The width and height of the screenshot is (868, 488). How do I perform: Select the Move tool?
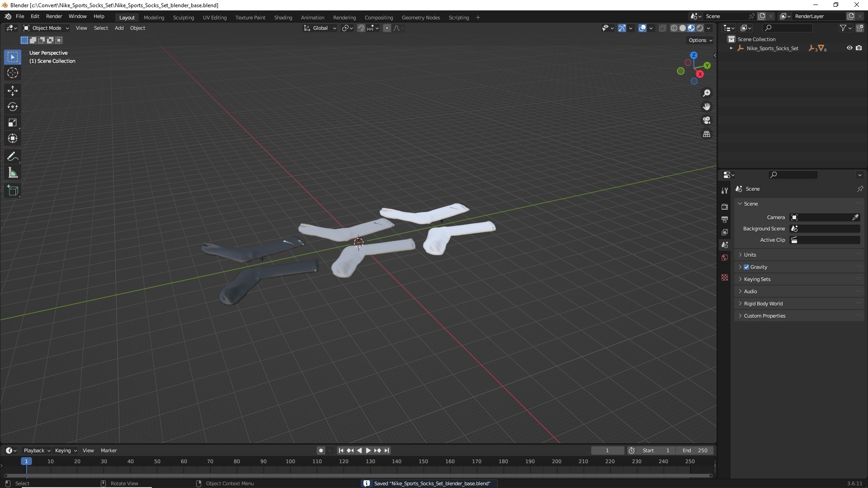point(13,91)
